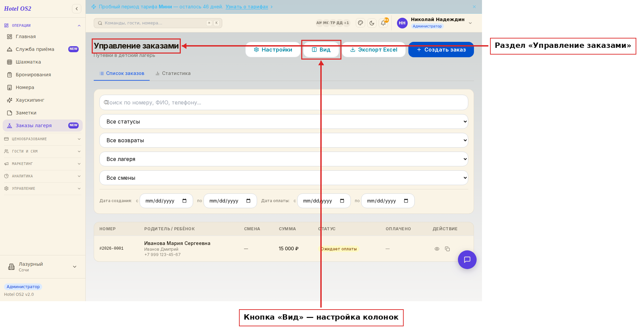The image size is (644, 334).
Task: Focus the Команды, гости, номера search box
Action: (x=158, y=23)
